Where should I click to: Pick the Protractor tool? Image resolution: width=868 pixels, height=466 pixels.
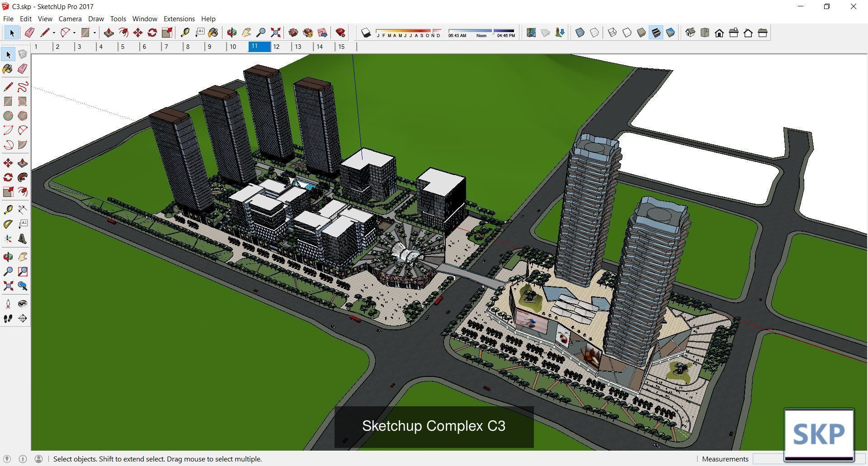(8, 224)
